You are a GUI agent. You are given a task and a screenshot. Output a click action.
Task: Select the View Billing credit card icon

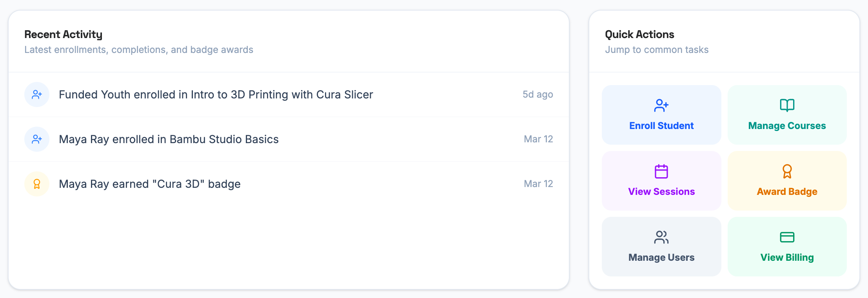pyautogui.click(x=787, y=237)
